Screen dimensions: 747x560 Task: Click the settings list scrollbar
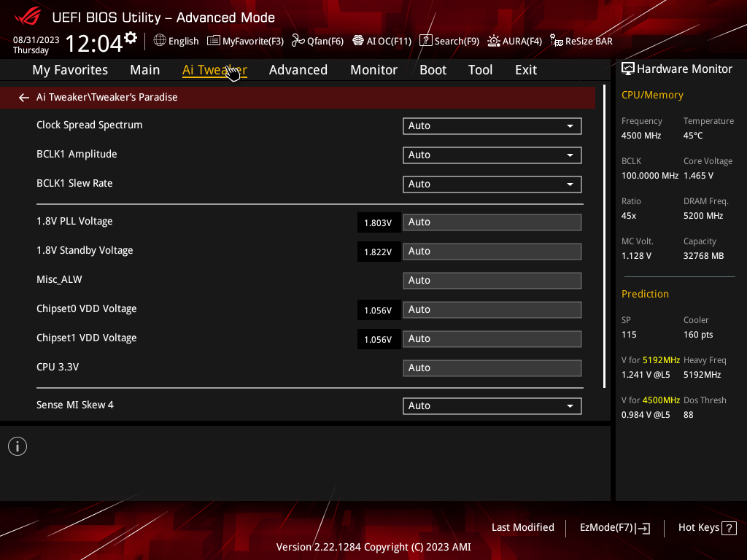click(604, 236)
